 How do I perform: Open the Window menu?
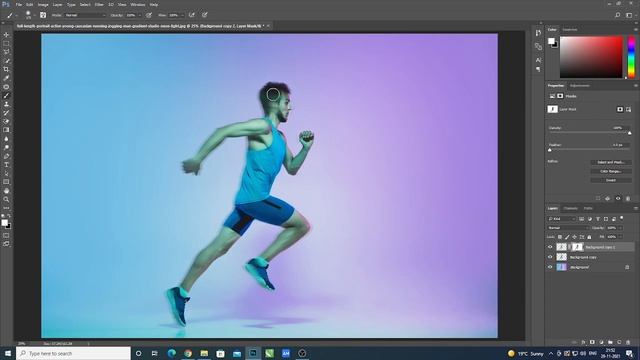[x=138, y=4]
